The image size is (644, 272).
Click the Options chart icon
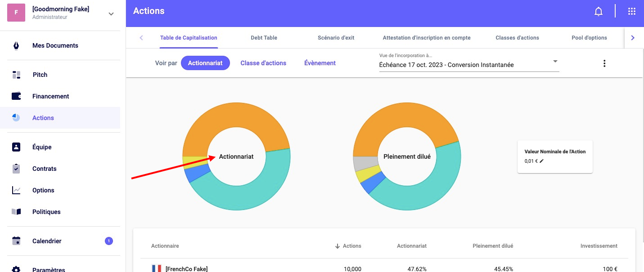click(x=16, y=190)
